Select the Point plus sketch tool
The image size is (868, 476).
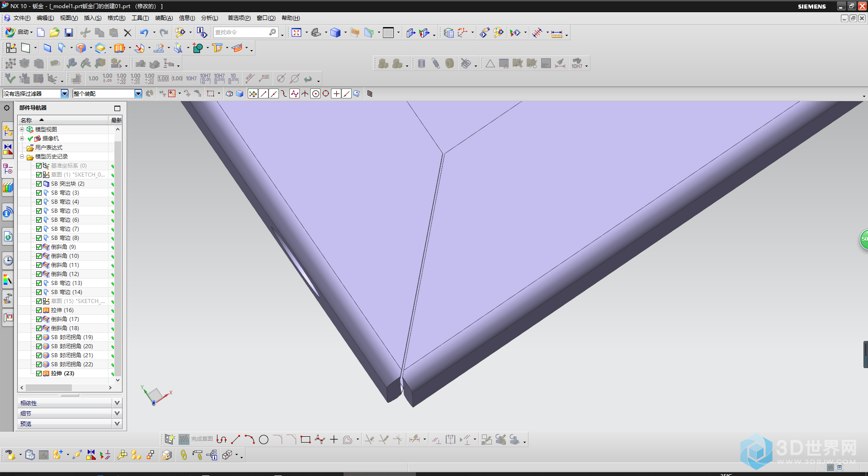click(x=334, y=439)
